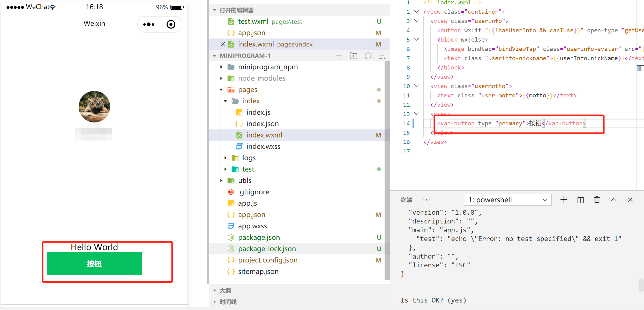Viewport: 644px width, 310px height.
Task: Collapse the 打开的编辑器 section
Action: click(x=214, y=10)
